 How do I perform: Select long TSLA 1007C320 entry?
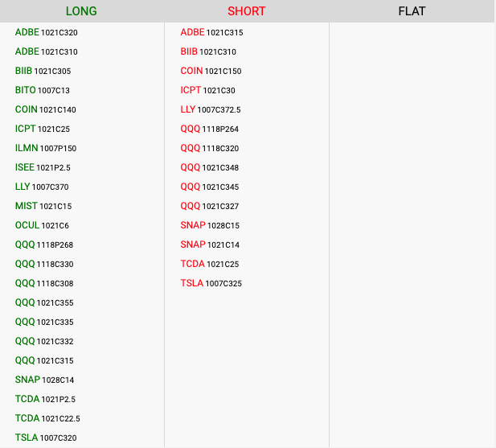point(46,438)
